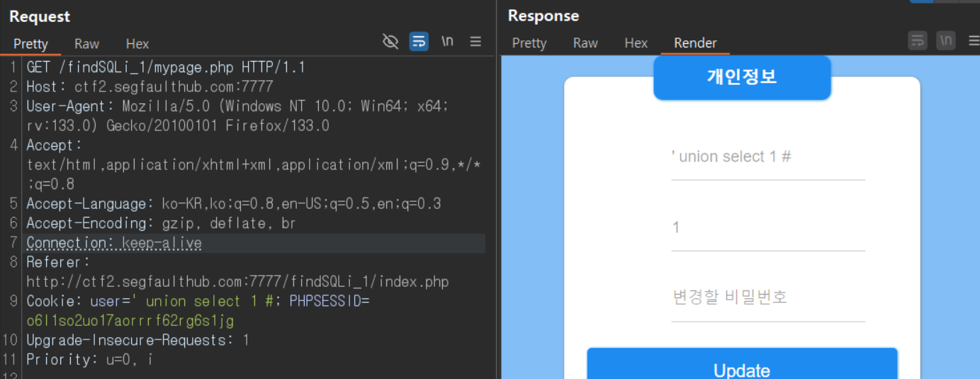Image resolution: width=980 pixels, height=379 pixels.
Task: Click the 개인정보 header badge
Action: pyautogui.click(x=742, y=77)
